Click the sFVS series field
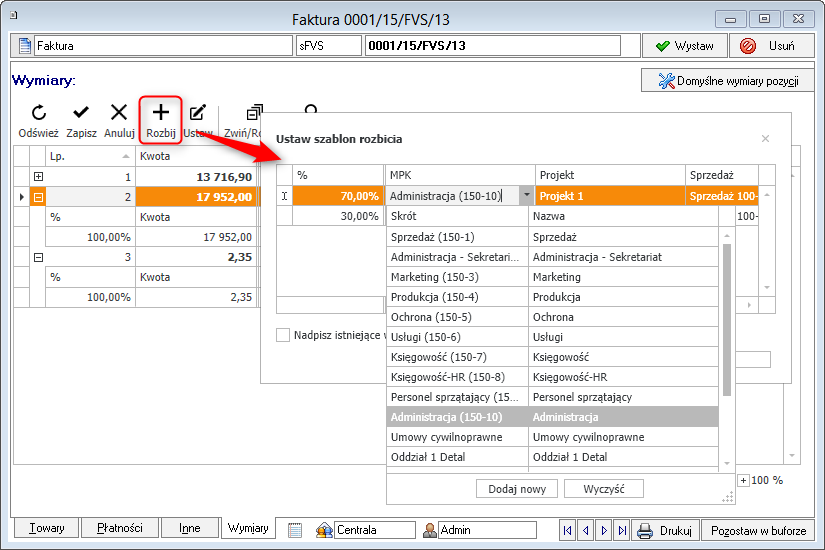Image resolution: width=825 pixels, height=550 pixels. pos(329,46)
